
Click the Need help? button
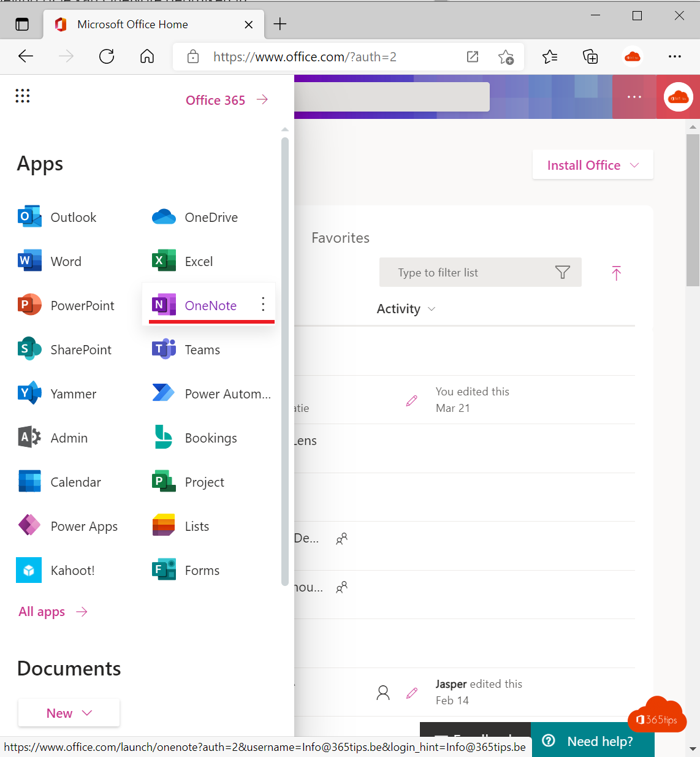tap(592, 741)
